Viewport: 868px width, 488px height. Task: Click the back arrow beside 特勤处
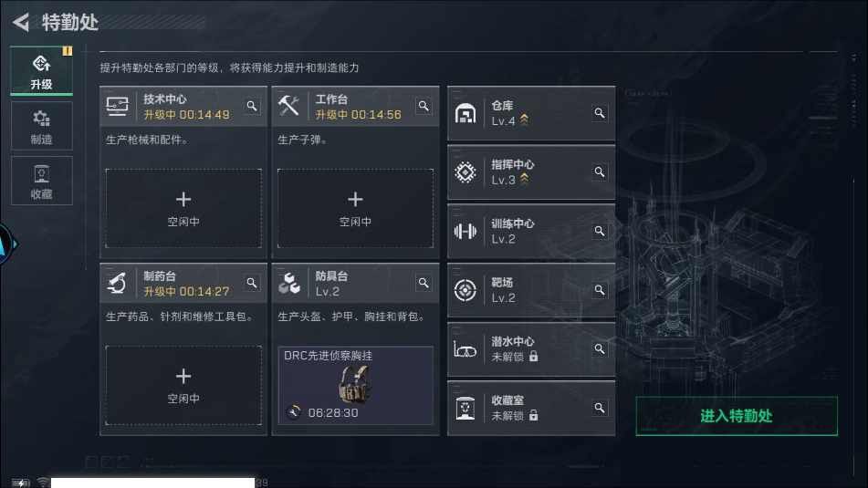21,23
